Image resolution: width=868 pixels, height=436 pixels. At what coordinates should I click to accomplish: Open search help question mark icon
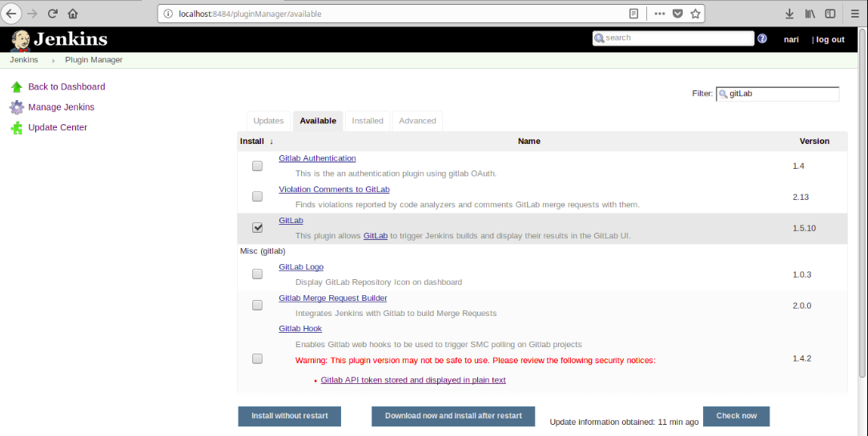tap(762, 38)
